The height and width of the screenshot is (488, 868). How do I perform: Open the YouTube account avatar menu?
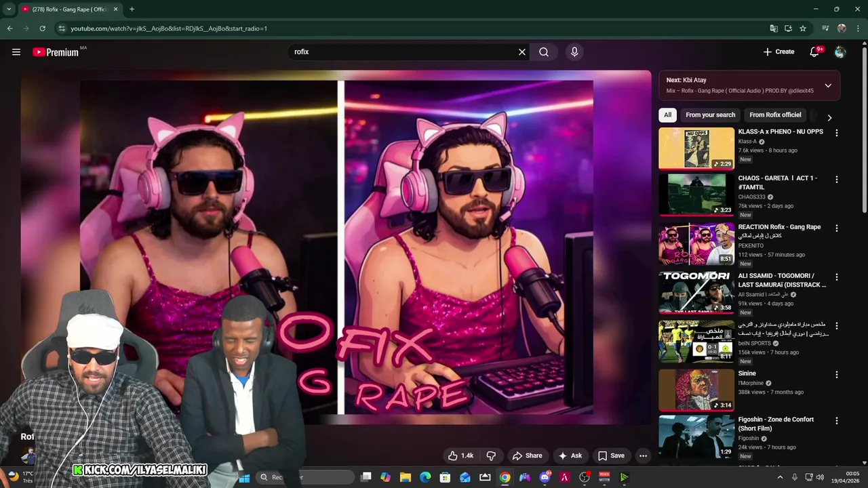(840, 52)
